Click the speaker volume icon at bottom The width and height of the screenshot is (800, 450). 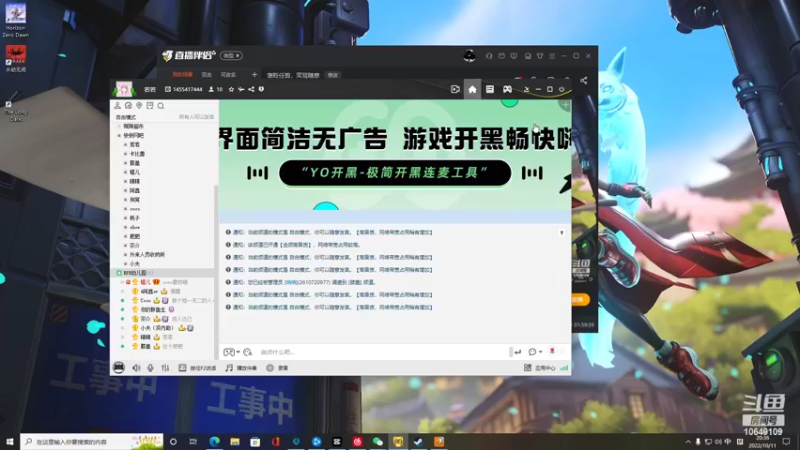click(x=136, y=368)
